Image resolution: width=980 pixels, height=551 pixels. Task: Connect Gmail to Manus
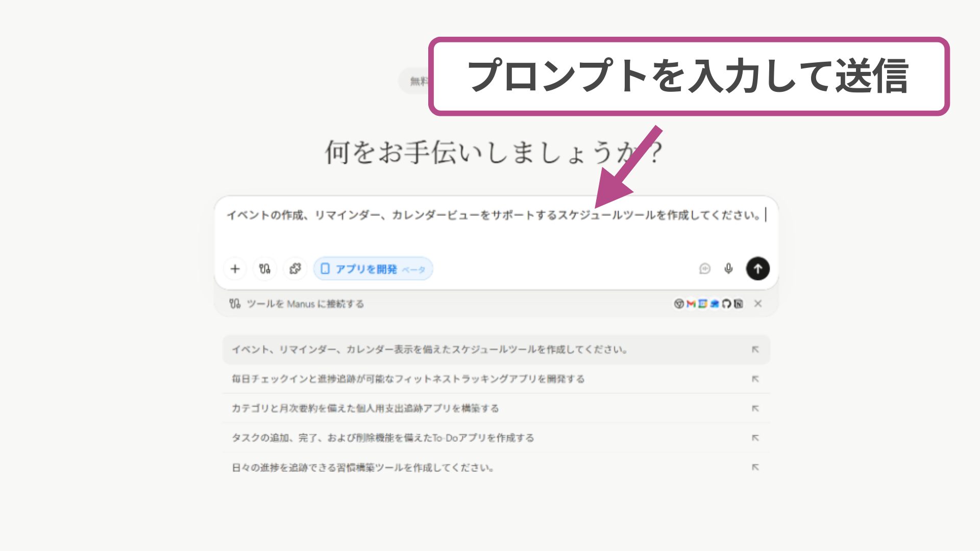691,304
